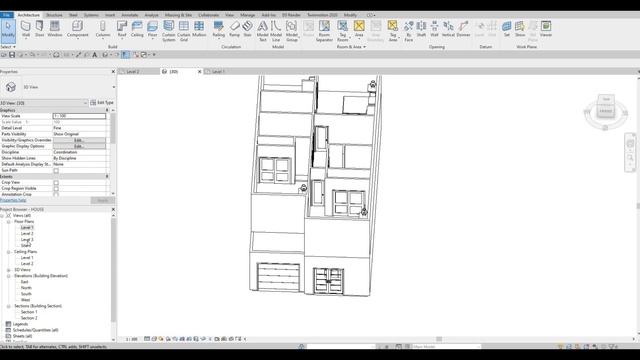This screenshot has width=640, height=360.
Task: Toggle the Annotation Crop checkbox
Action: coord(56,195)
